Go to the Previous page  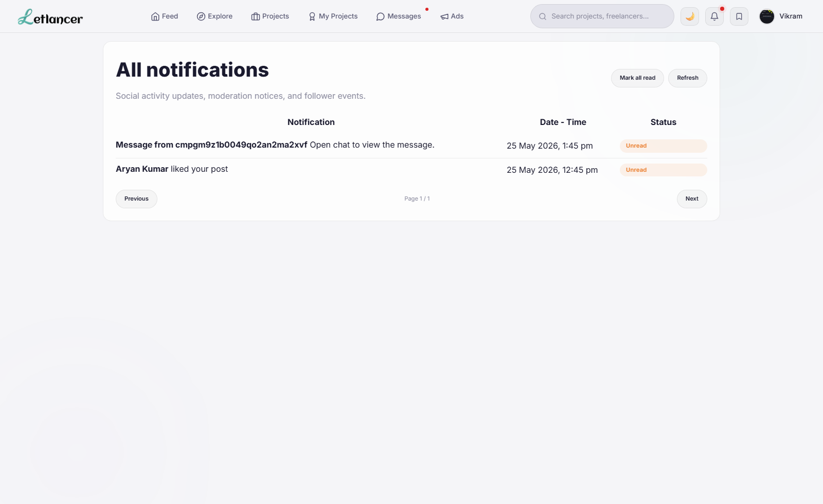136,199
